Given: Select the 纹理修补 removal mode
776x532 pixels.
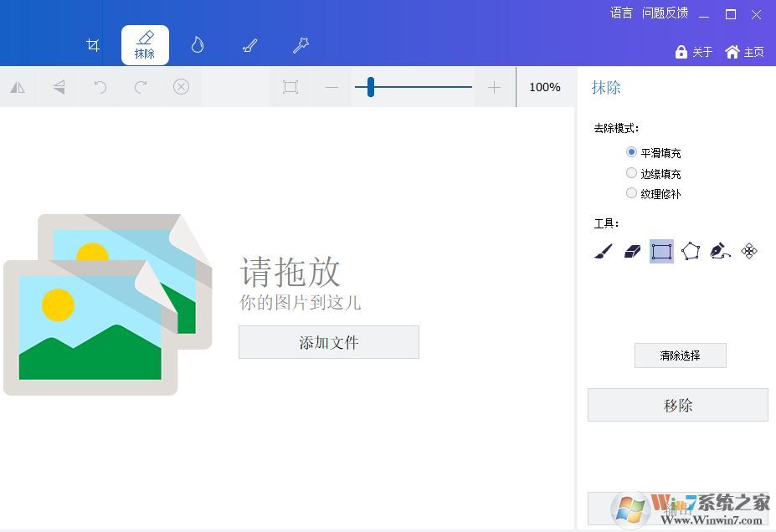Looking at the screenshot, I should 632,193.
